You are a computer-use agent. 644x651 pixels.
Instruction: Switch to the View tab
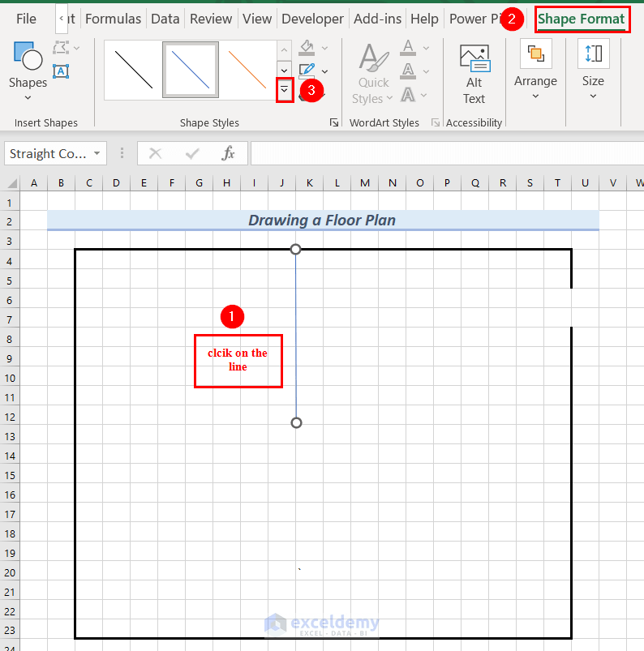point(257,19)
